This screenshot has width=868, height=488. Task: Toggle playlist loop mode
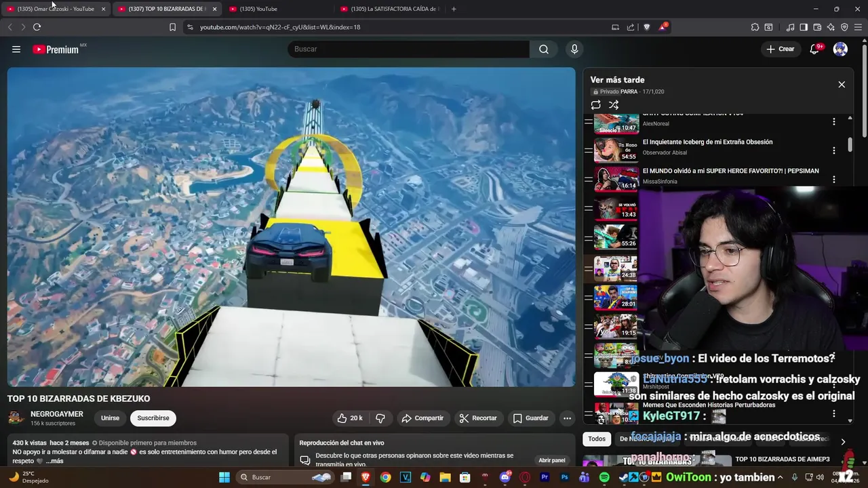coord(595,105)
